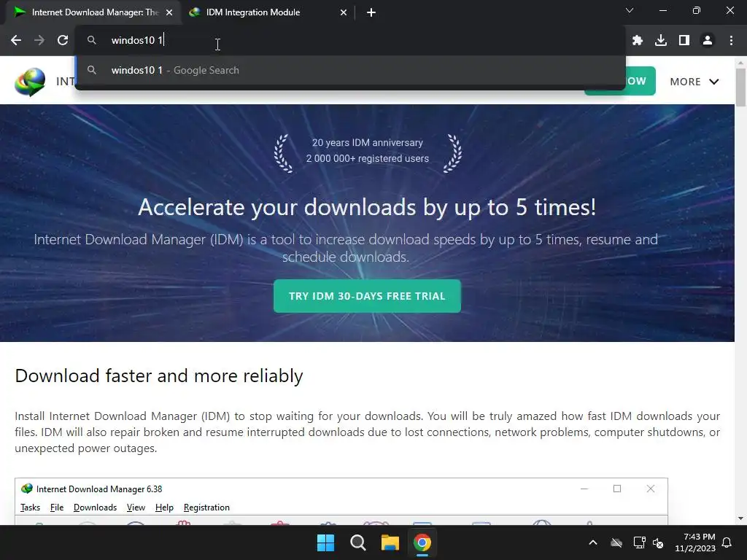Open the Chrome profile avatar

tap(708, 41)
